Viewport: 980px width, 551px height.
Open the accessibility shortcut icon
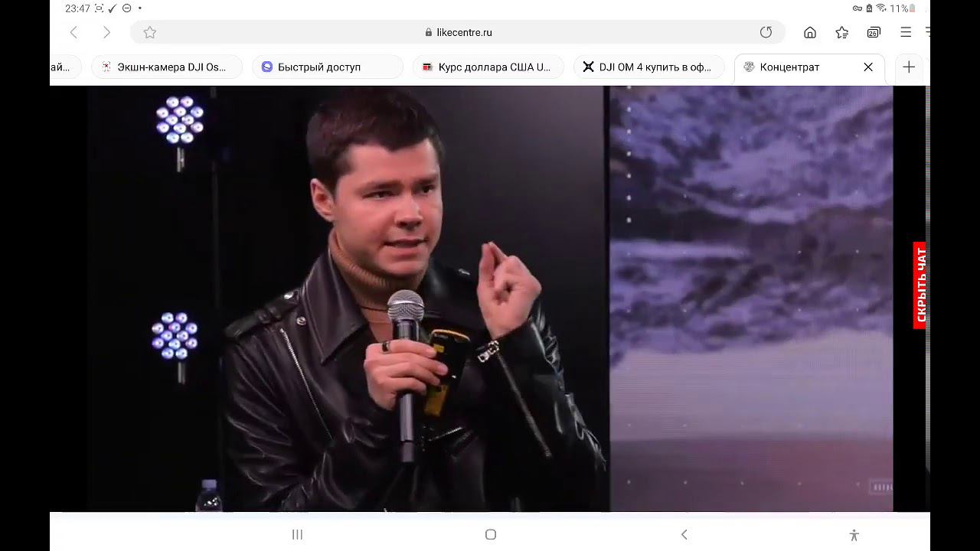(854, 535)
